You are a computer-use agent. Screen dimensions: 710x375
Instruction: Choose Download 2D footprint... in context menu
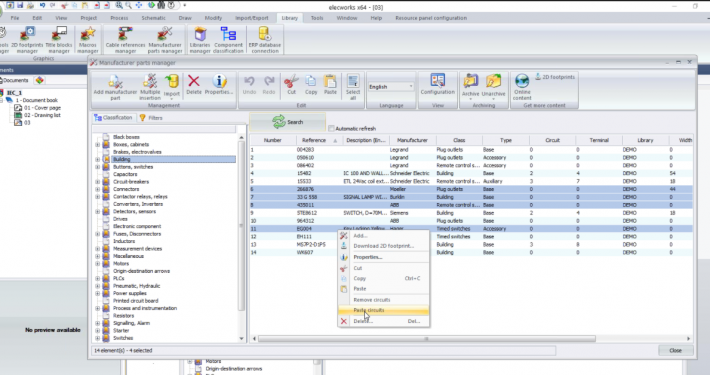[383, 246]
